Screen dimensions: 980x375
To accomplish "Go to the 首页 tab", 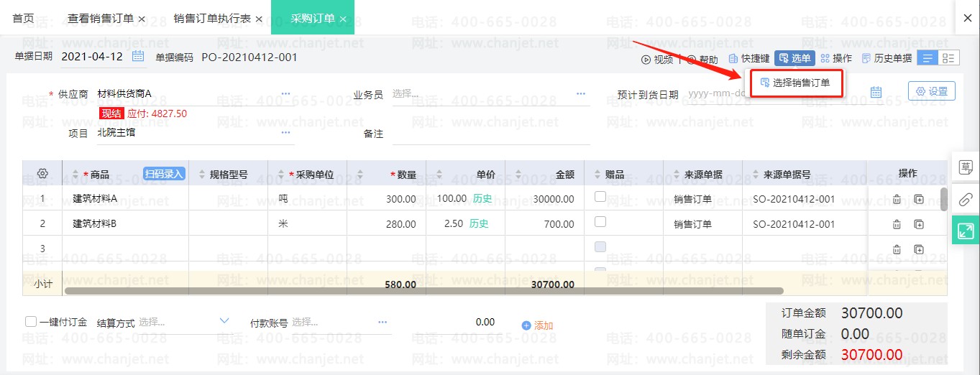I will click(x=23, y=18).
